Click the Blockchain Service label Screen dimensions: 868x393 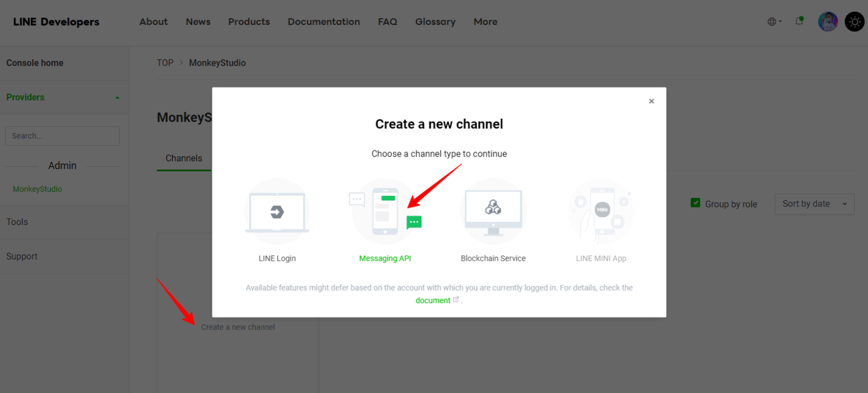pos(493,258)
